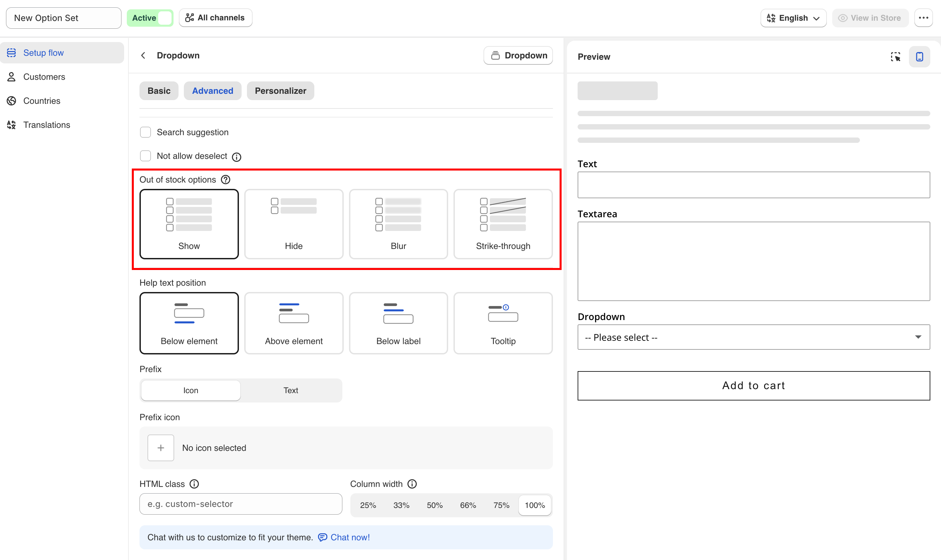The image size is (941, 560).
Task: Click the New Option Set name field
Action: coord(64,18)
